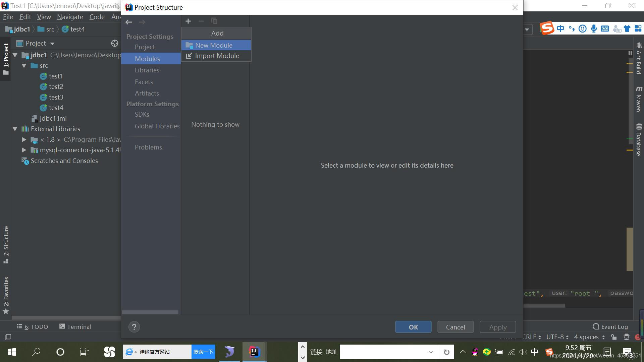Expand mysql-connector-java library node
Viewport: 644px width, 362px height.
[x=24, y=150]
